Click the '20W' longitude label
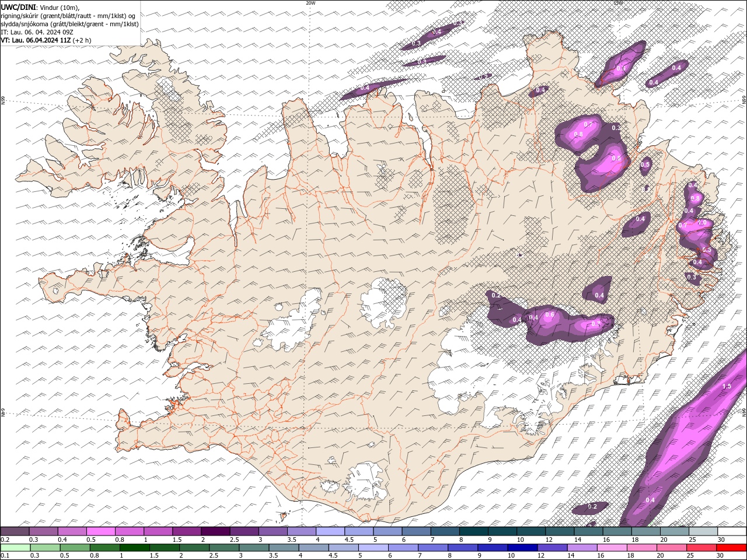747x560 pixels. (x=310, y=3)
